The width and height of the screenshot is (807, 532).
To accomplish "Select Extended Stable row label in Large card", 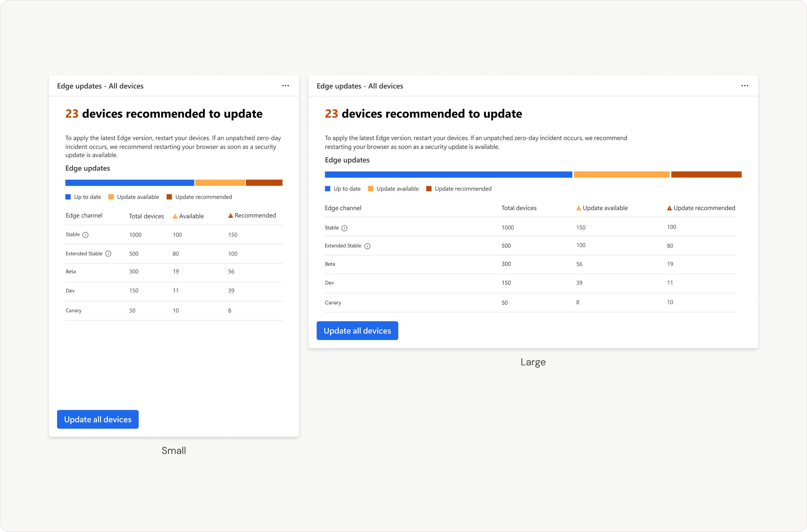I will pyautogui.click(x=343, y=246).
